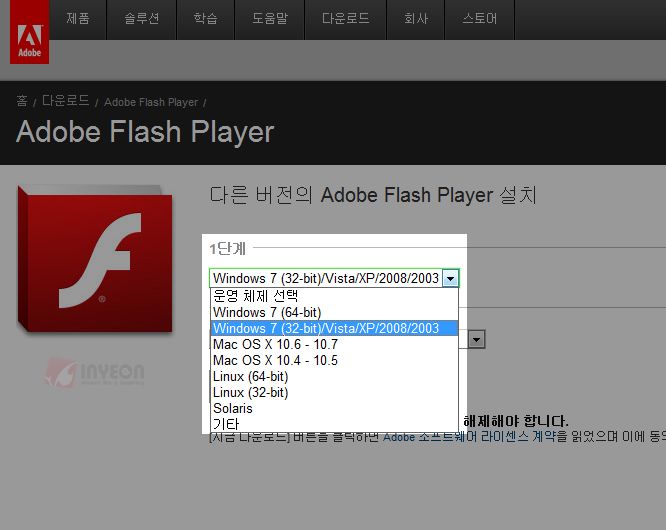The image size is (666, 530).
Task: Open the 다운로드 menu in the top bar
Action: (x=345, y=19)
